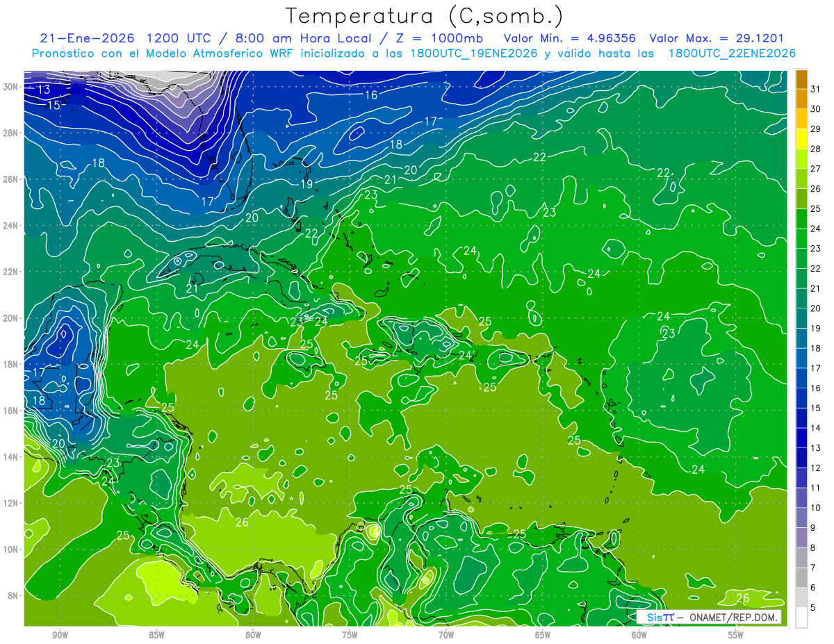
Task: Click the "90W" longitude axis label
Action: (60, 635)
